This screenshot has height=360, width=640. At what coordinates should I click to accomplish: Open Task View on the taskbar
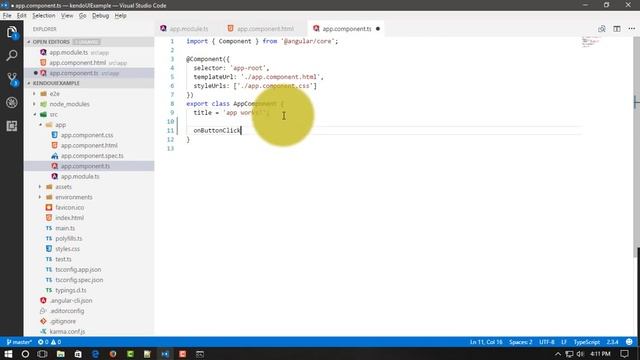click(42, 354)
